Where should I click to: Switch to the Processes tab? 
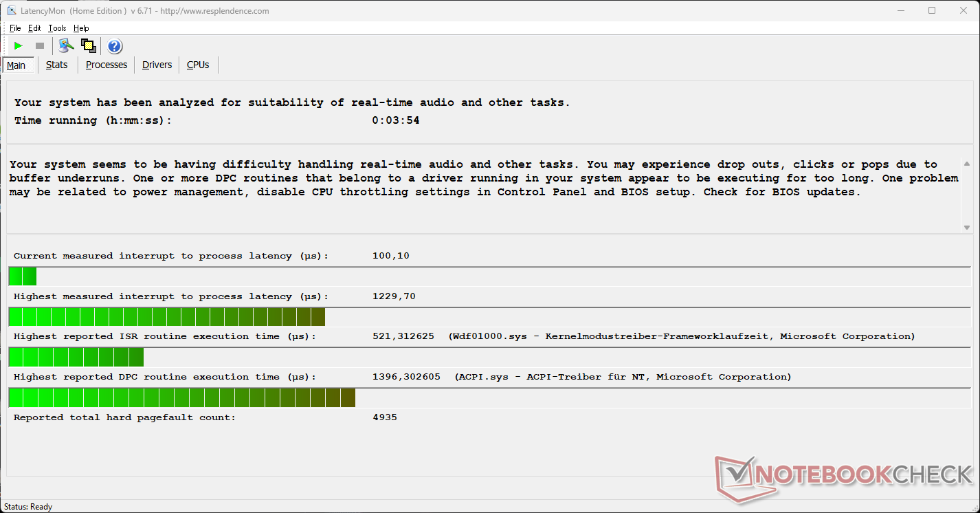click(x=107, y=65)
